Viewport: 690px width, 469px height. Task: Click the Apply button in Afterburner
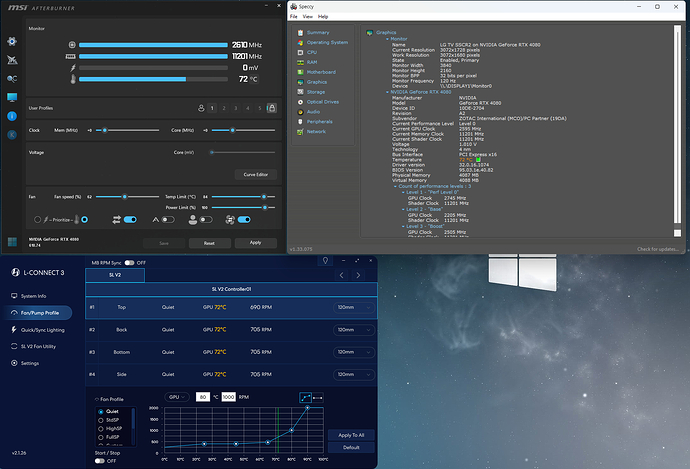coord(256,243)
